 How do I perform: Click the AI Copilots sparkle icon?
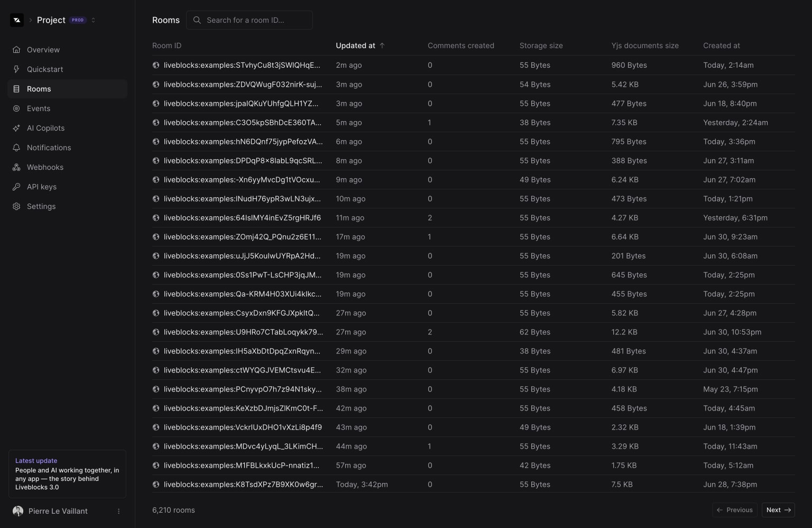point(16,128)
